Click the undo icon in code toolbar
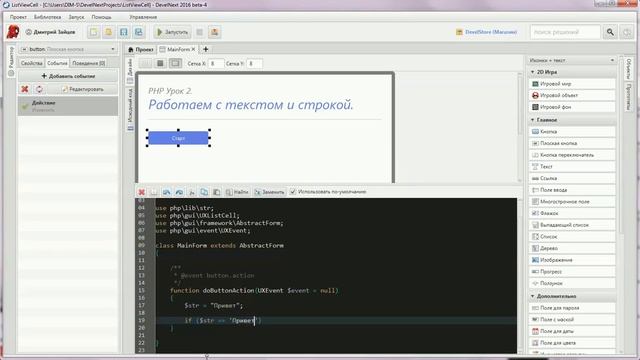640x360 pixels. click(167, 192)
